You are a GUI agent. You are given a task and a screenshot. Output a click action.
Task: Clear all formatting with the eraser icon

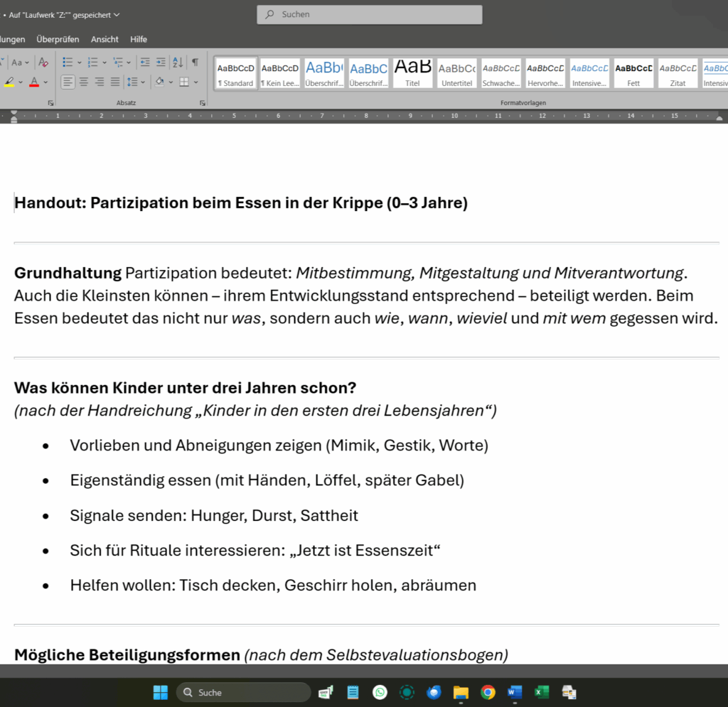pos(43,62)
